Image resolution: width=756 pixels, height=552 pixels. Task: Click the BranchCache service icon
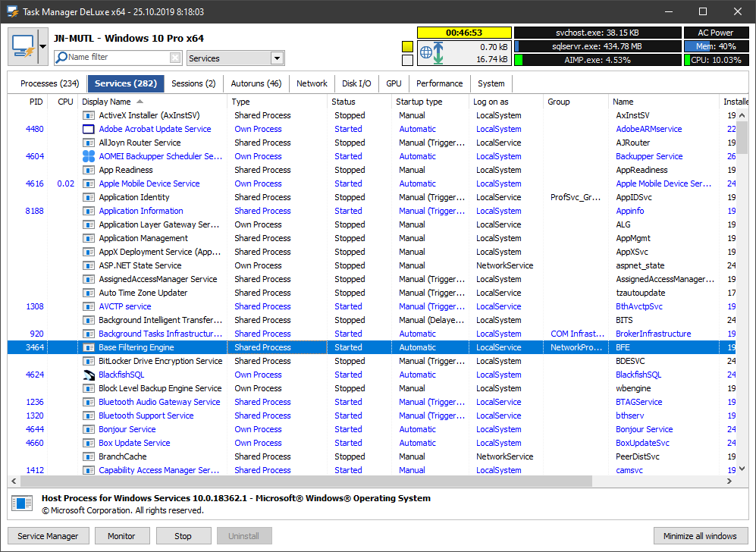pyautogui.click(x=88, y=456)
